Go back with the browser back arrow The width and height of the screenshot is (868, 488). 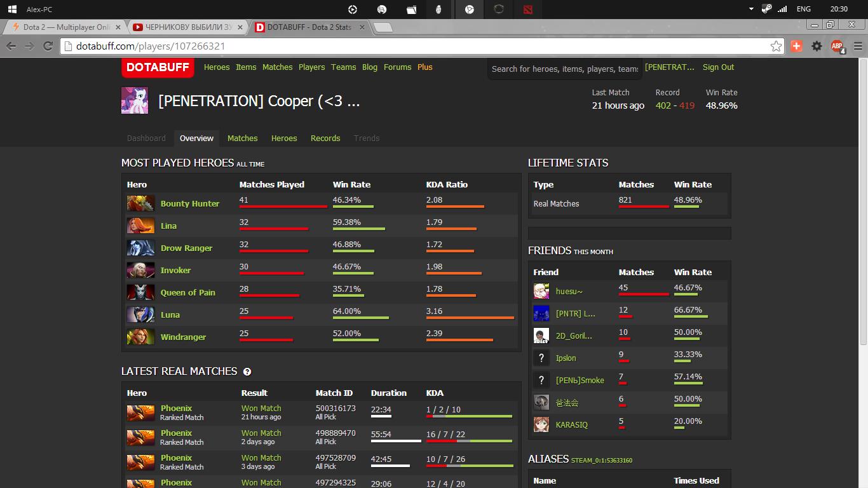pos(11,46)
